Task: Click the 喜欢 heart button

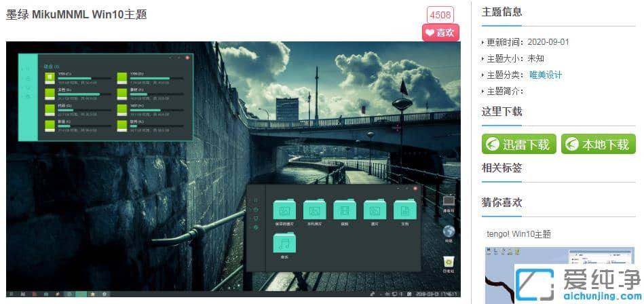Action: click(440, 33)
